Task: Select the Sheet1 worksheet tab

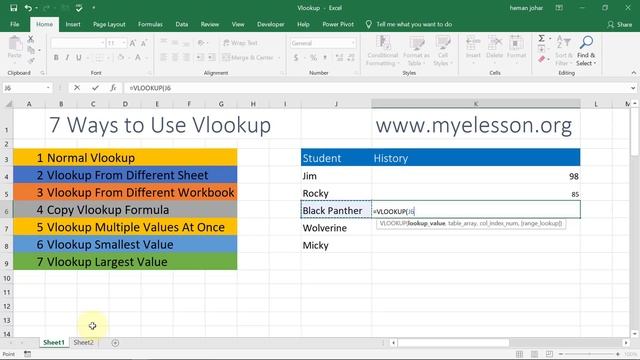Action: click(x=54, y=342)
